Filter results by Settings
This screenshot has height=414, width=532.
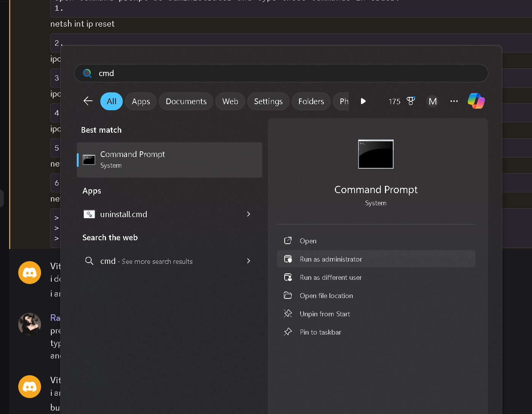click(268, 102)
